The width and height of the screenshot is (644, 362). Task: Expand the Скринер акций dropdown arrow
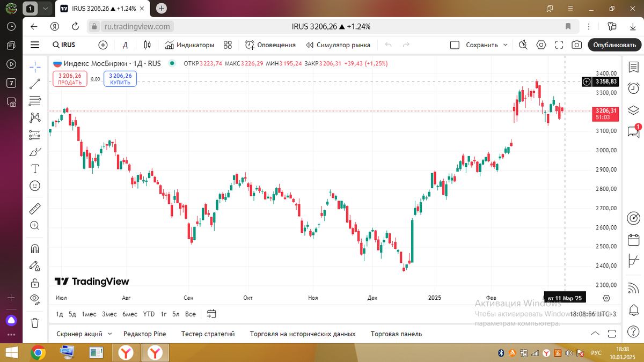(x=109, y=334)
